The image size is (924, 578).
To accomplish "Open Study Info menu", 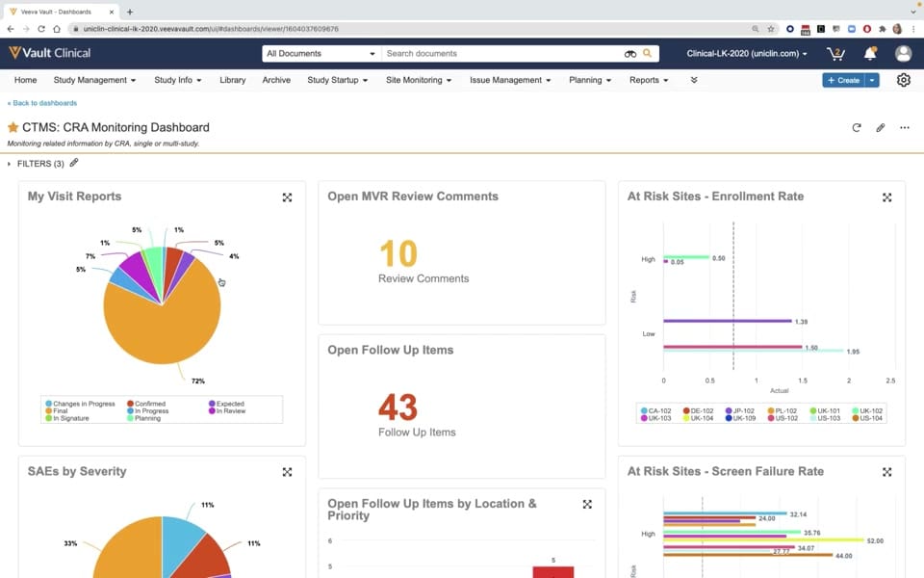I will 177,80.
